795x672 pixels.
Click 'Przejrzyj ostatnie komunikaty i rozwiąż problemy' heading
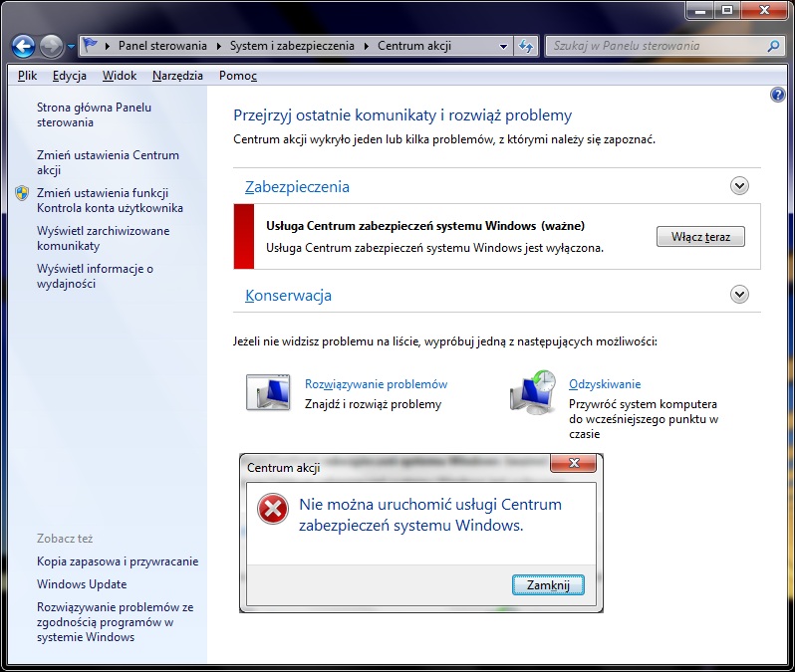402,115
